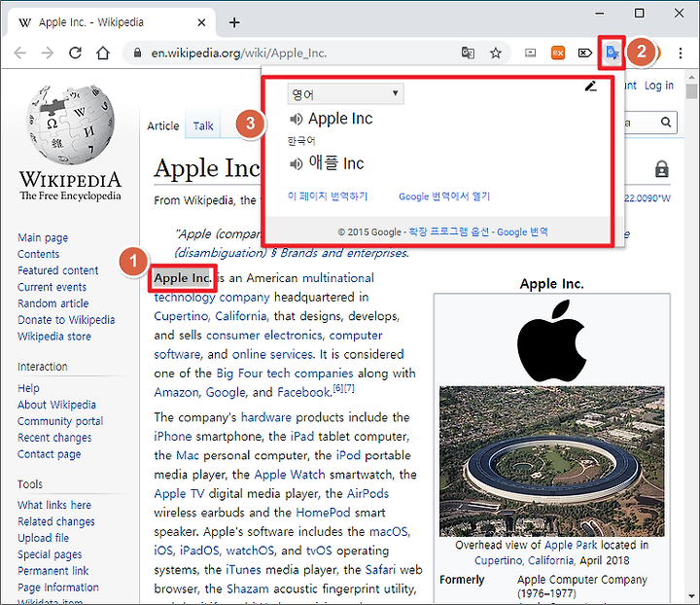700x605 pixels.
Task: Follow the Apple Park caption link
Action: click(x=571, y=545)
